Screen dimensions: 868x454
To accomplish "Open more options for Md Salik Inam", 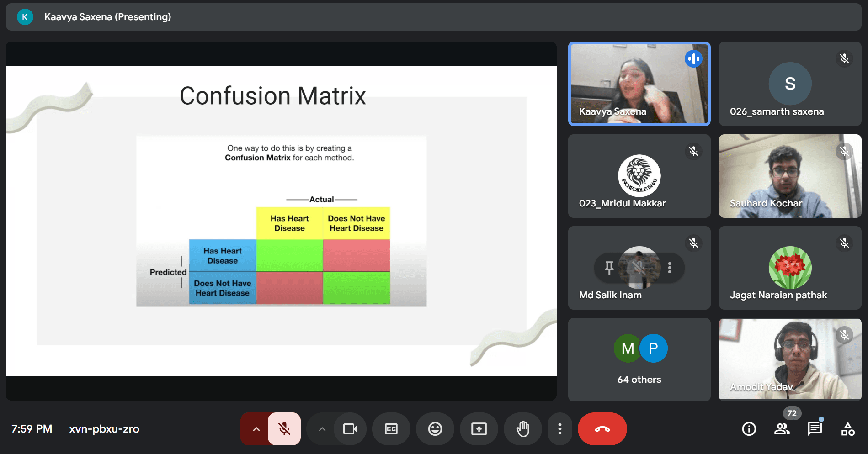I will pyautogui.click(x=670, y=268).
